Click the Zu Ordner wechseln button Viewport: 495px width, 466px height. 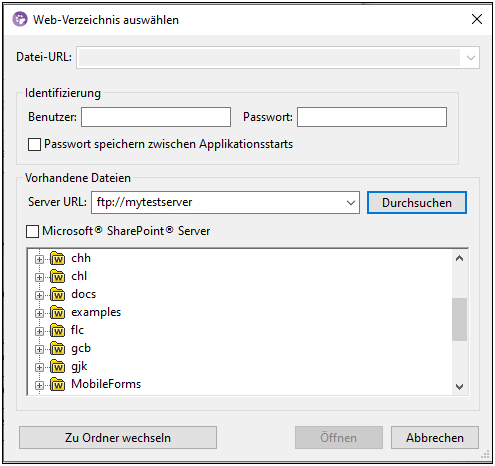pyautogui.click(x=118, y=437)
